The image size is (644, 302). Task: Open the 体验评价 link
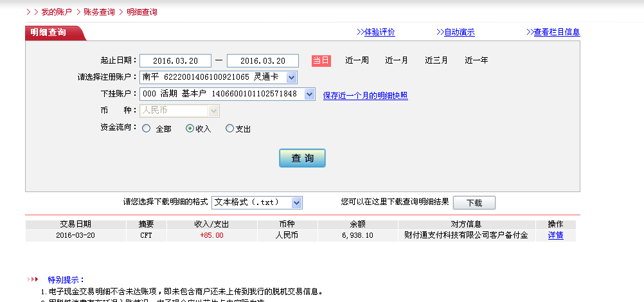point(379,32)
